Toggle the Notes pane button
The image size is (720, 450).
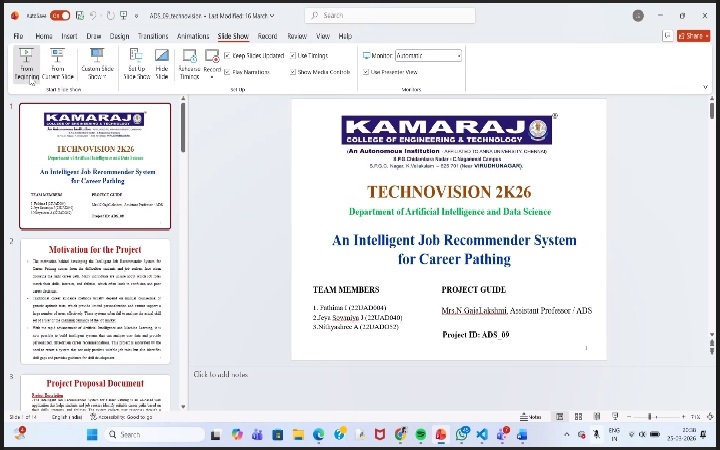pos(530,416)
